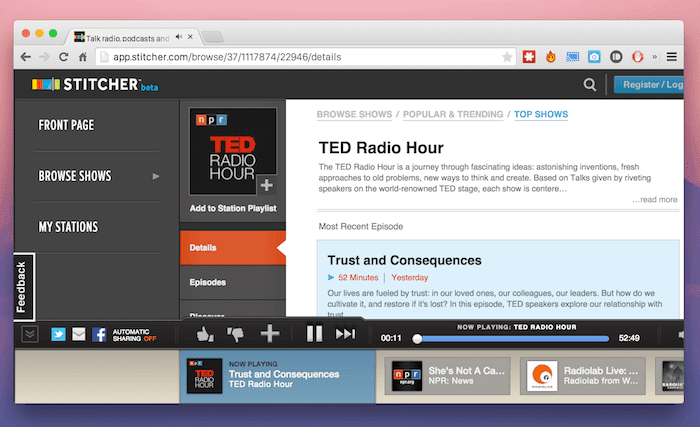This screenshot has height=427, width=700.
Task: Thumbs down the current episode
Action: tap(236, 334)
